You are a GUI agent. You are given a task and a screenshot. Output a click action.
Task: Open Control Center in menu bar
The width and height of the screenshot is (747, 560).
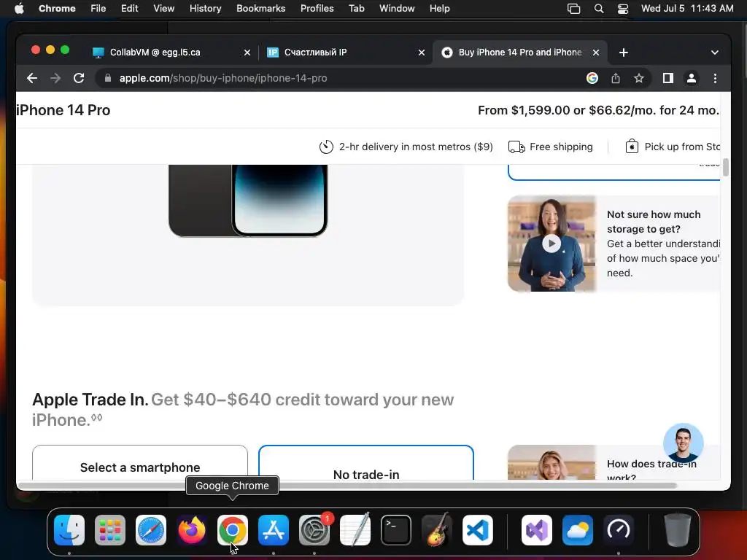coord(623,9)
